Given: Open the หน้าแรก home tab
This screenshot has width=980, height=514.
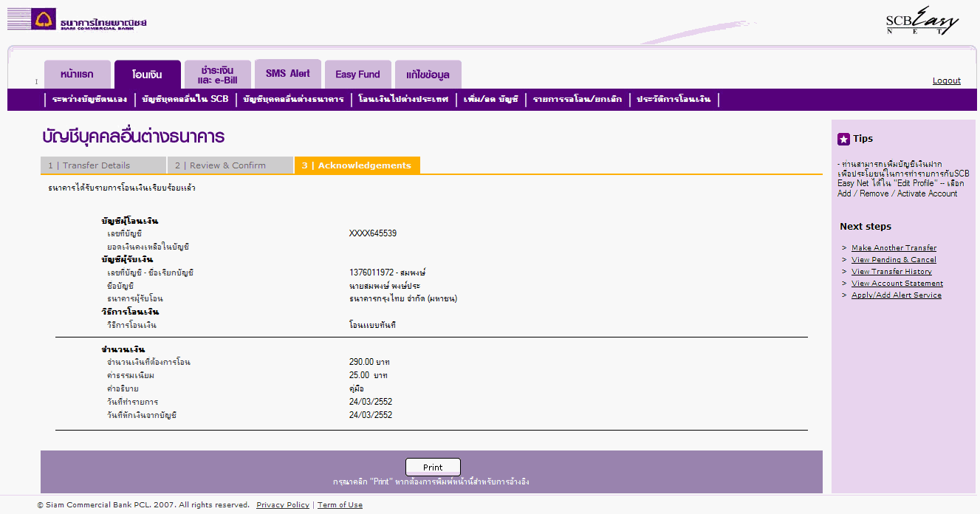Looking at the screenshot, I should pos(77,75).
